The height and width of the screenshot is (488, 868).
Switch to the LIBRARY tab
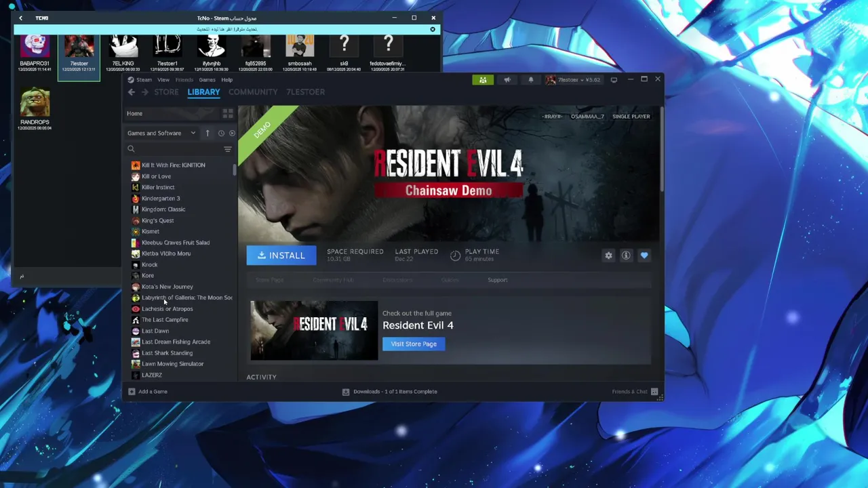[x=203, y=92]
